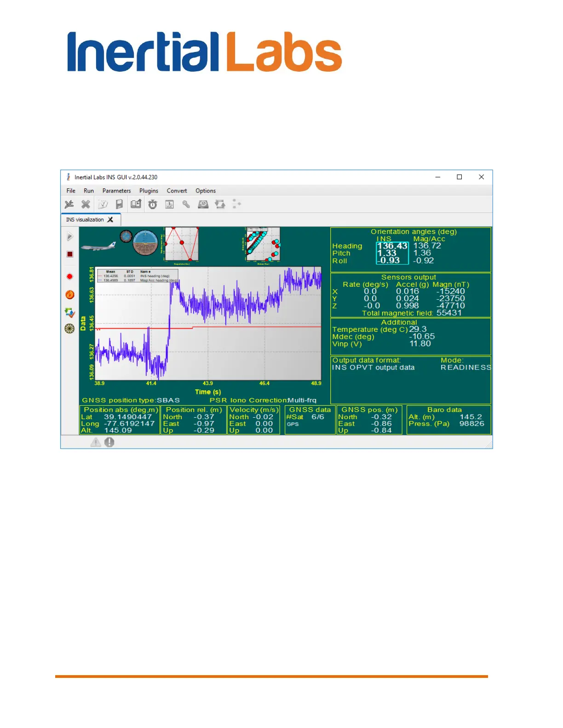Click longitude value -77.6192147
This screenshot has width=563, height=728.
(129, 424)
